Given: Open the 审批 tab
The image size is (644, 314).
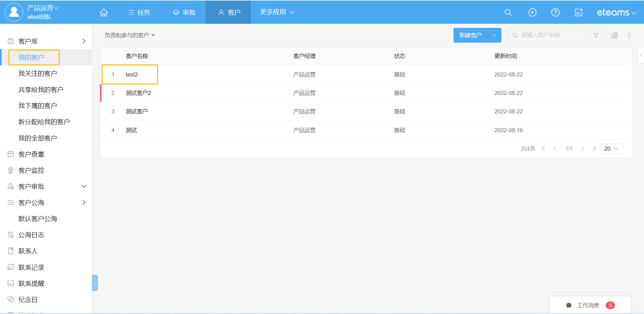Looking at the screenshot, I should click(184, 12).
